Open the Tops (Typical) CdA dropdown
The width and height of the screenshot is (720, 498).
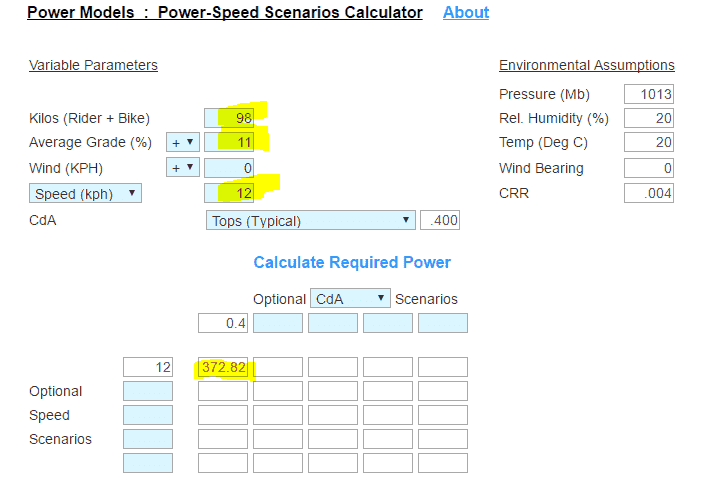point(309,220)
